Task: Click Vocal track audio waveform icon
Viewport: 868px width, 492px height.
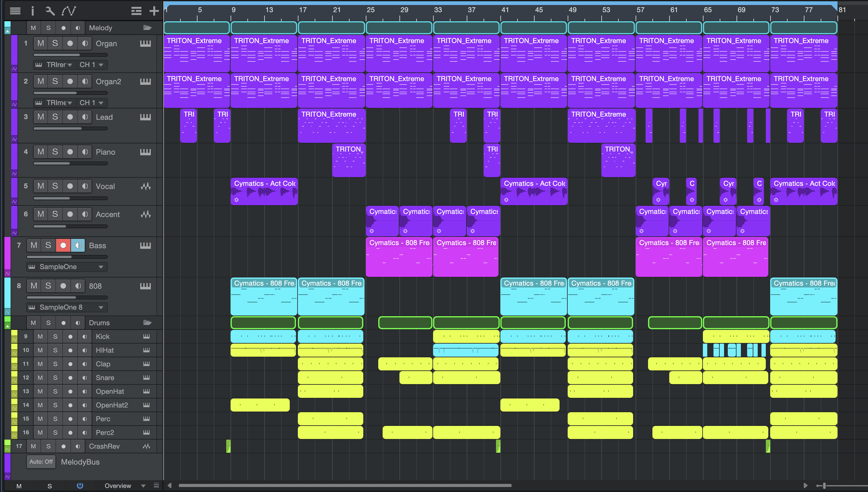Action: [x=146, y=186]
